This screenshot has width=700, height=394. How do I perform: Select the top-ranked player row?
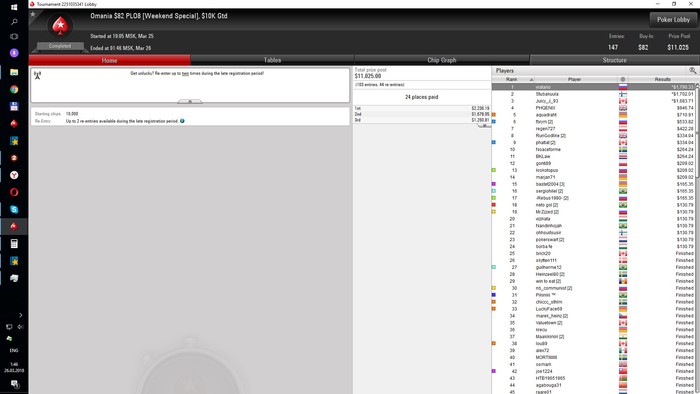click(594, 87)
